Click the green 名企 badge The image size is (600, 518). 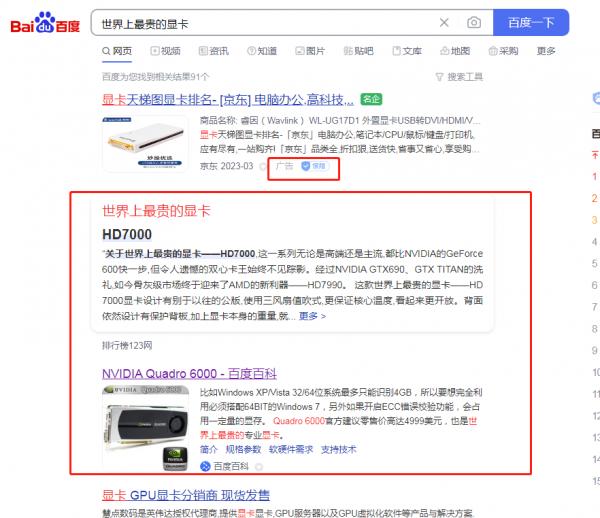371,99
